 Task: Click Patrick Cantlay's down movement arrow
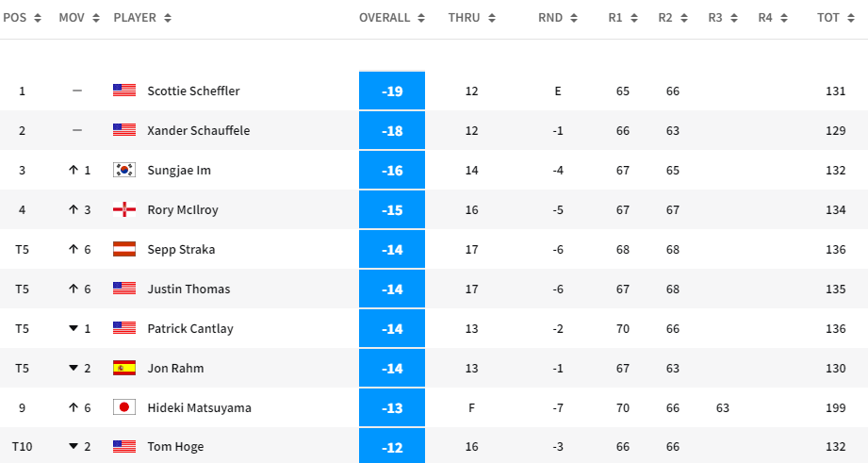[72, 328]
